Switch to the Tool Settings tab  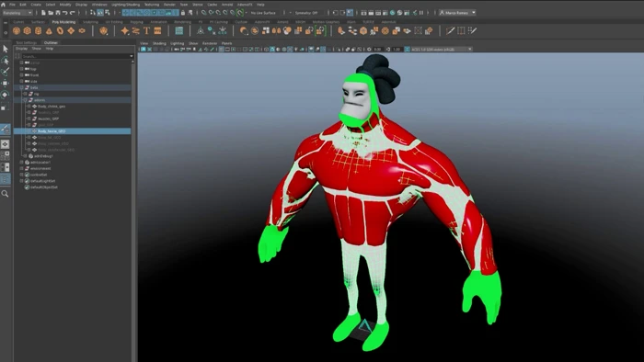click(x=27, y=42)
